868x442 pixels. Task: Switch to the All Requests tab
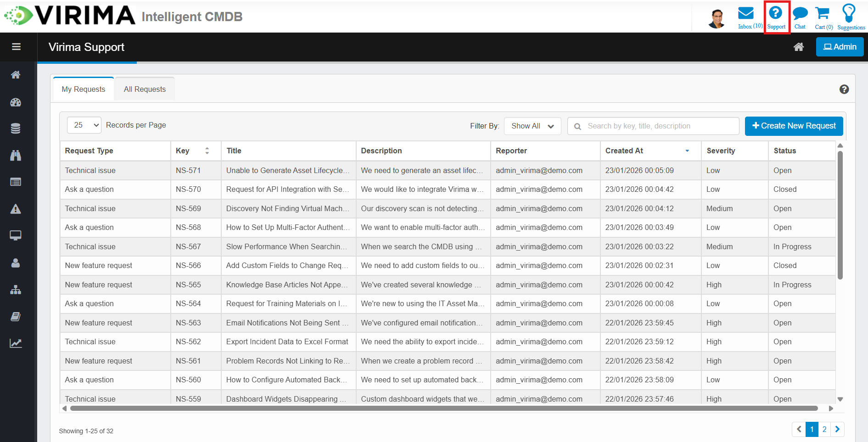tap(145, 90)
